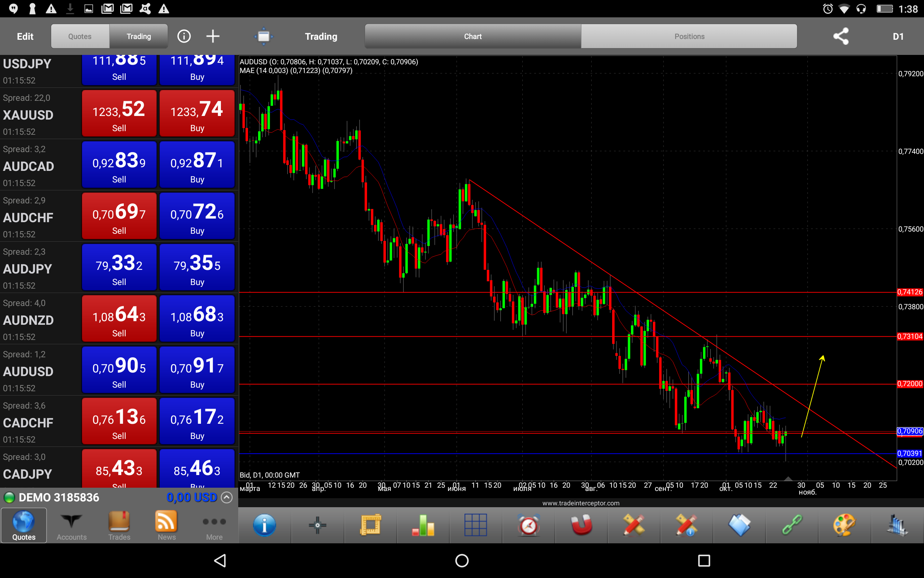Click the 0,74126 price level label
The height and width of the screenshot is (578, 924).
click(910, 292)
